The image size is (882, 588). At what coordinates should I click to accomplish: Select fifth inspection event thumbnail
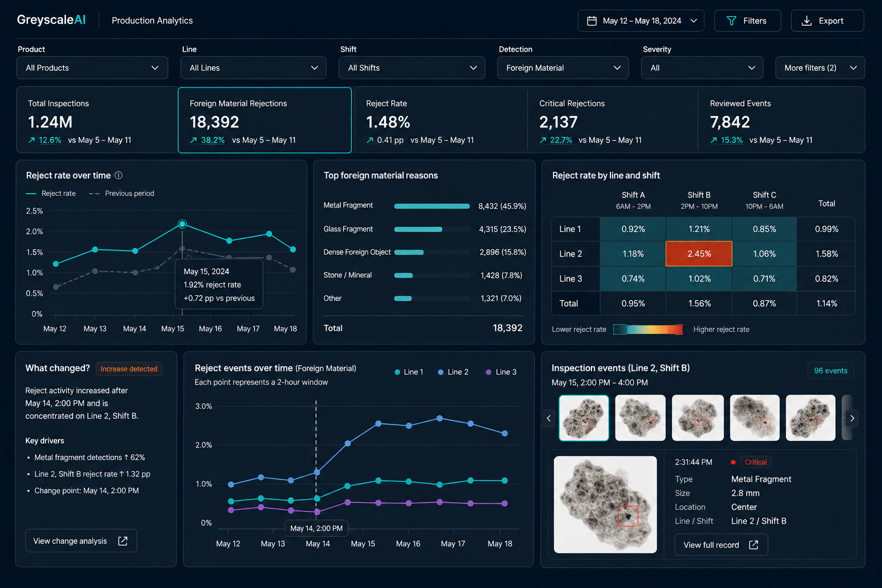[x=811, y=418]
